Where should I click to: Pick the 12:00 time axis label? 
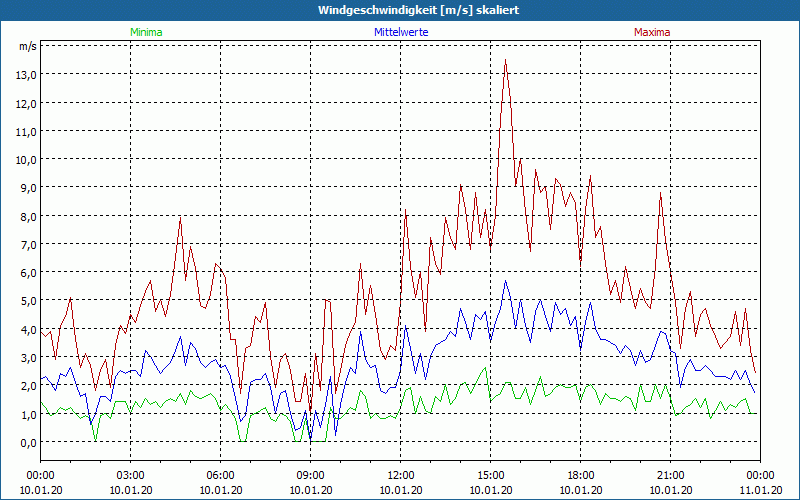click(x=400, y=475)
